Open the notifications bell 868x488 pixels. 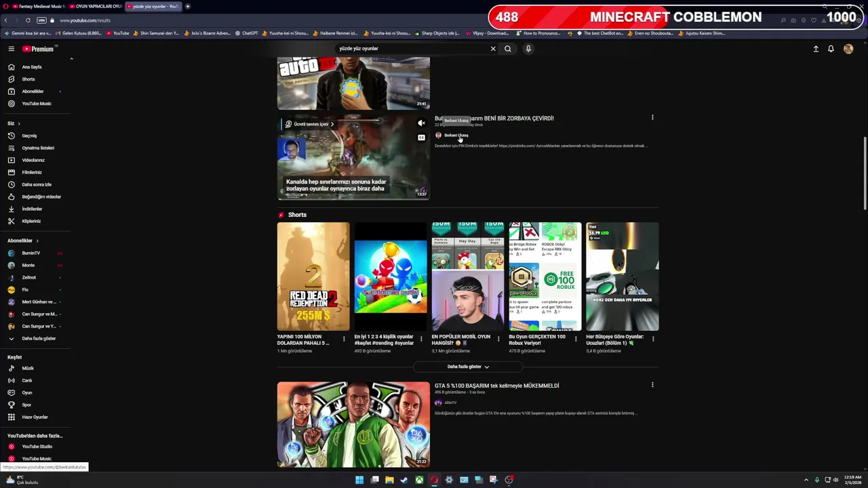(831, 49)
